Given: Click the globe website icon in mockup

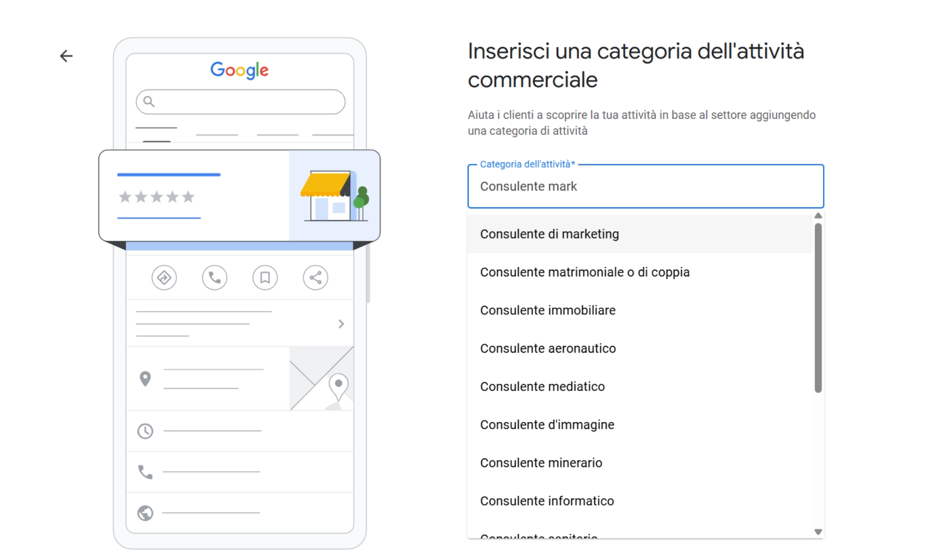Looking at the screenshot, I should 145,513.
